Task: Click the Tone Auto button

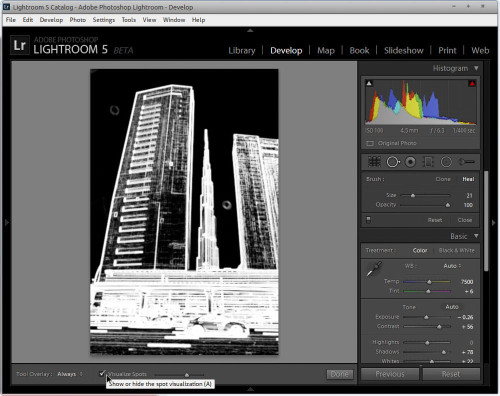Action: tap(452, 307)
